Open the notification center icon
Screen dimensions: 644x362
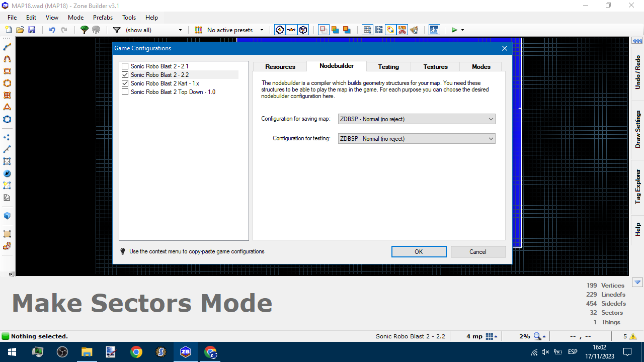click(x=627, y=352)
